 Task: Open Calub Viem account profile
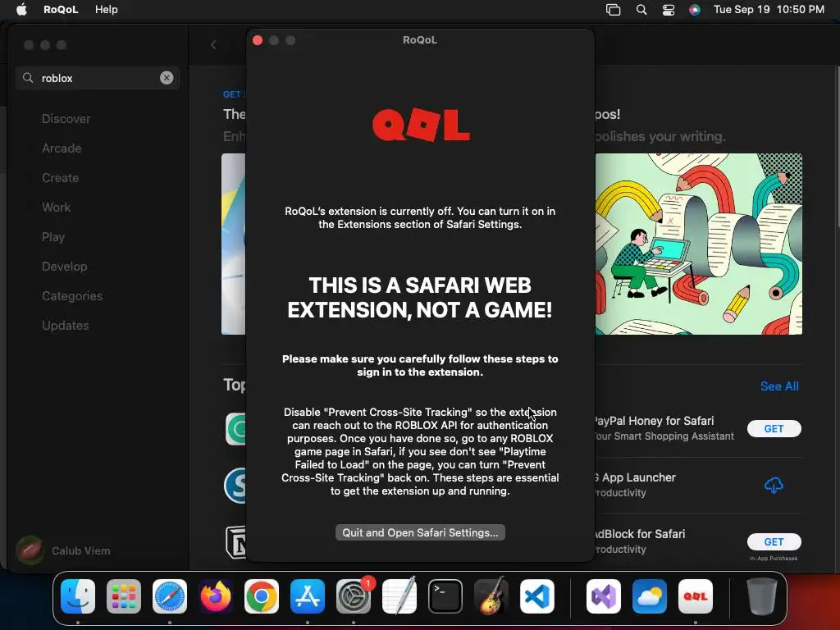pos(63,550)
